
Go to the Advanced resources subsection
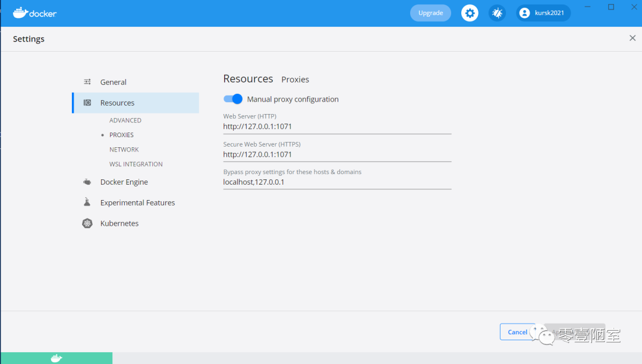pos(125,120)
